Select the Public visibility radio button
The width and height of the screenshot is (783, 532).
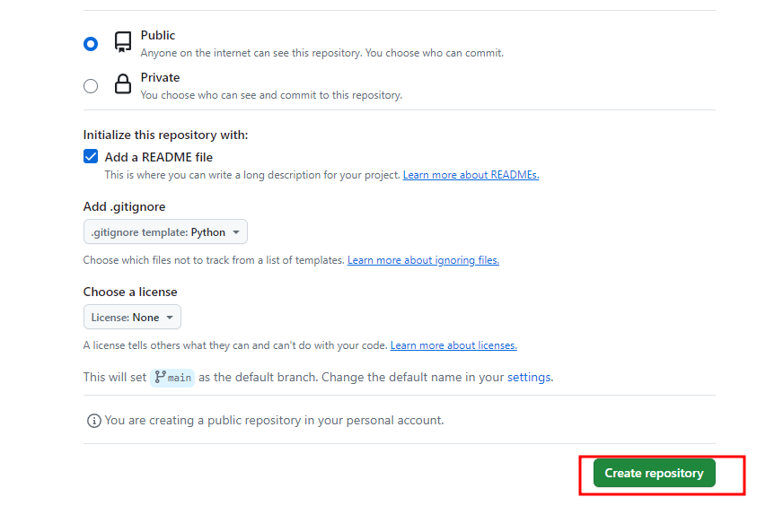point(91,44)
